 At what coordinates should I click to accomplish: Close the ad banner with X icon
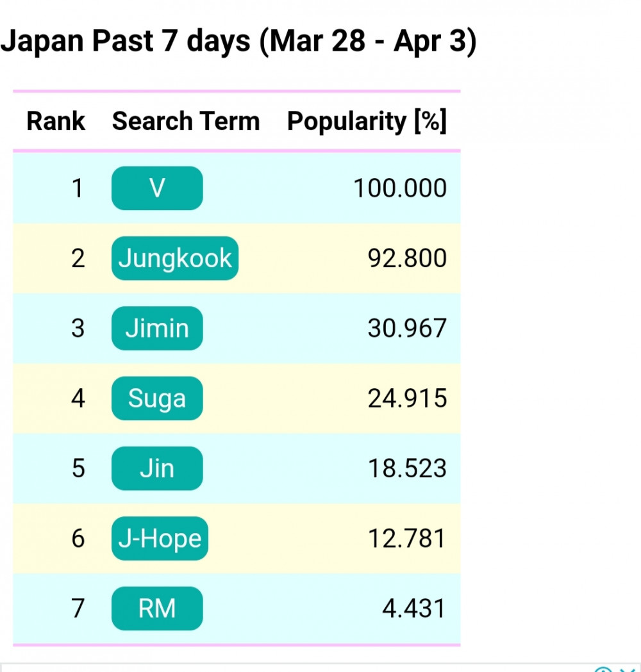(628, 669)
